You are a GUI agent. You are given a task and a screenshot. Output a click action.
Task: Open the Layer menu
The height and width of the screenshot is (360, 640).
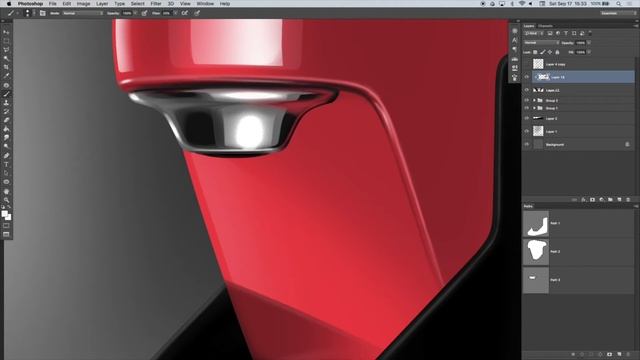click(102, 4)
